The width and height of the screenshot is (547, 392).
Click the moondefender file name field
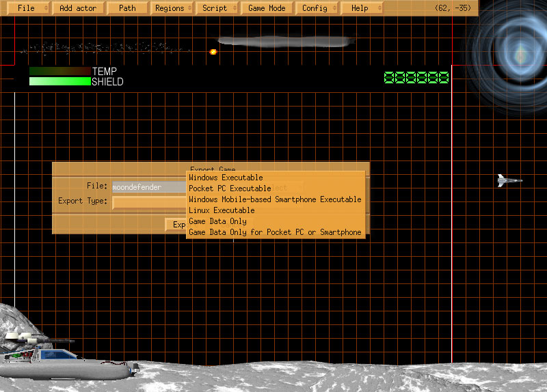(149, 187)
